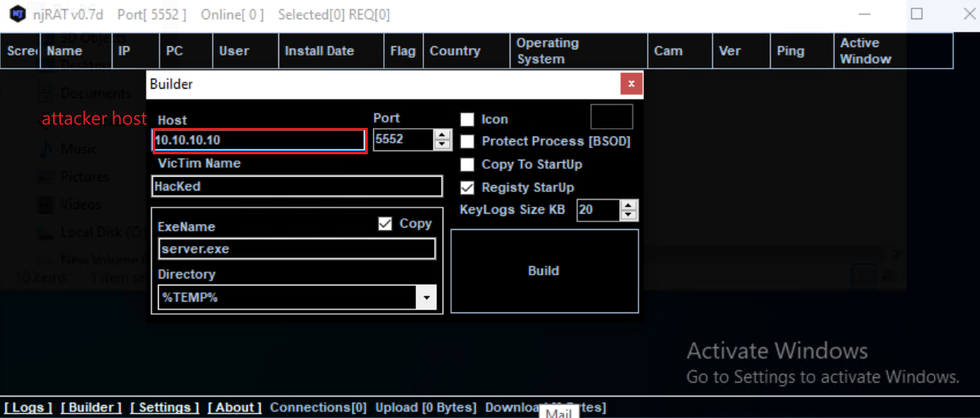
Task: Click the Host input field
Action: pos(258,140)
